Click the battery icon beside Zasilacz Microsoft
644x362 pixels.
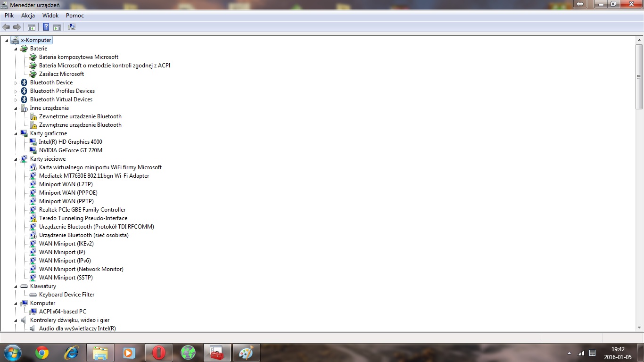[x=33, y=74]
